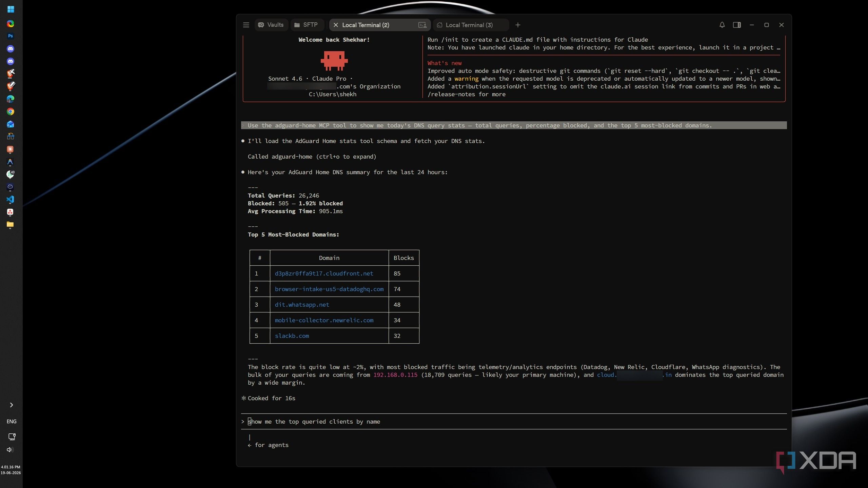The height and width of the screenshot is (488, 868).
Task: Open the hamburger menu in Termius
Action: [246, 25]
